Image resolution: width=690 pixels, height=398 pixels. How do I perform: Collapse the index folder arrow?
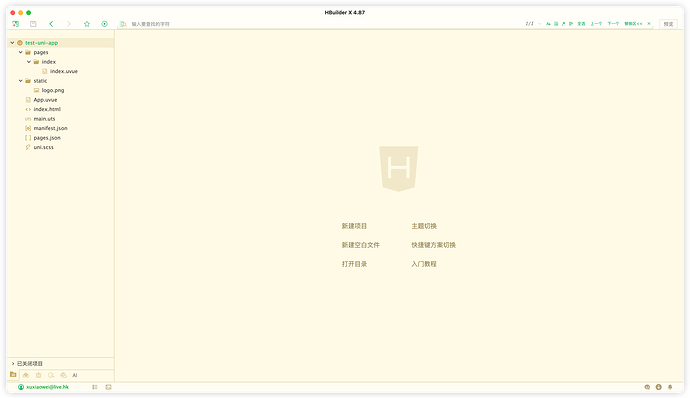(29, 62)
